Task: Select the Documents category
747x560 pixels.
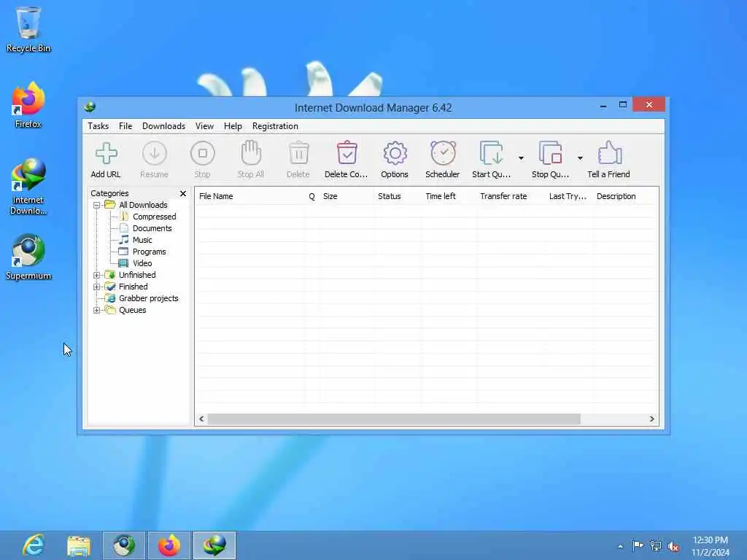Action: [x=152, y=228]
